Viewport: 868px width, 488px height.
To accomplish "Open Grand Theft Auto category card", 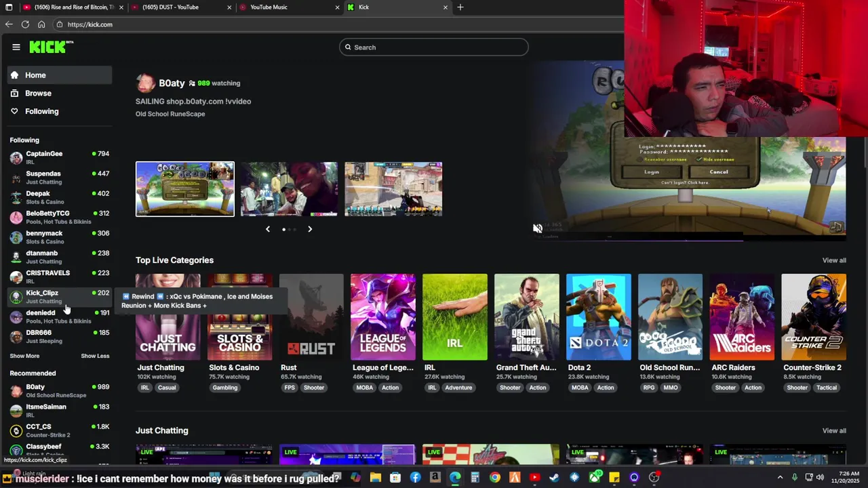I will point(527,317).
